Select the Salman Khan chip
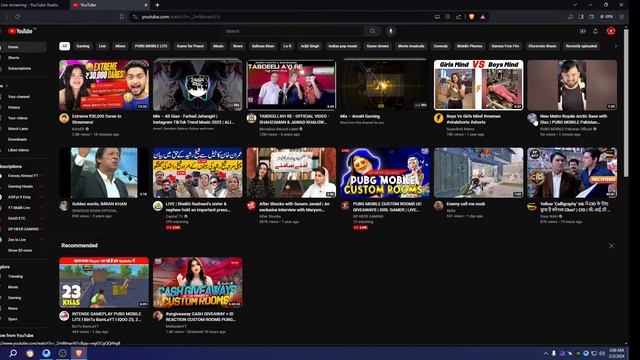This screenshot has height=360, width=640. (263, 46)
